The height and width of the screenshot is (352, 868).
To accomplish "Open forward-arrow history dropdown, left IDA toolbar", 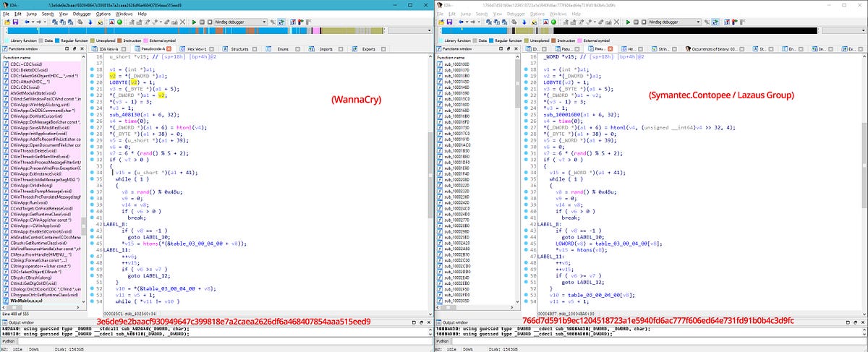I will [45, 22].
